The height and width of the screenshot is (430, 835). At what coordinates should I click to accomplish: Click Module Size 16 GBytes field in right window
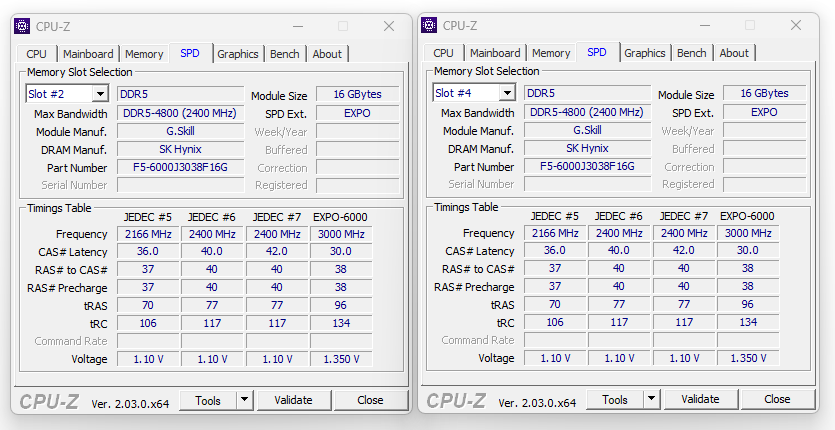(764, 93)
